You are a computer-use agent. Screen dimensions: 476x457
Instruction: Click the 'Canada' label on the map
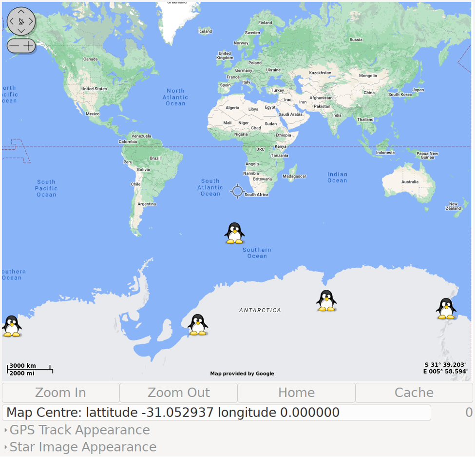91,59
